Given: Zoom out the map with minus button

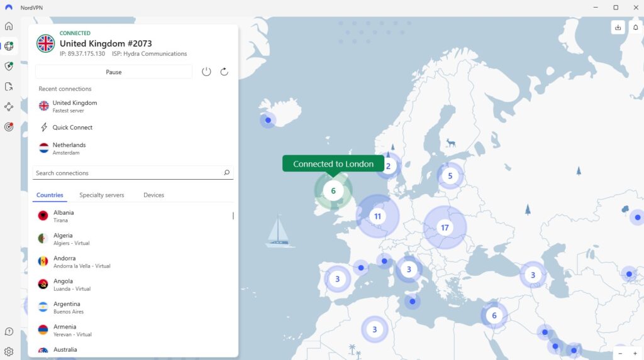Looking at the screenshot, I should click(x=620, y=354).
